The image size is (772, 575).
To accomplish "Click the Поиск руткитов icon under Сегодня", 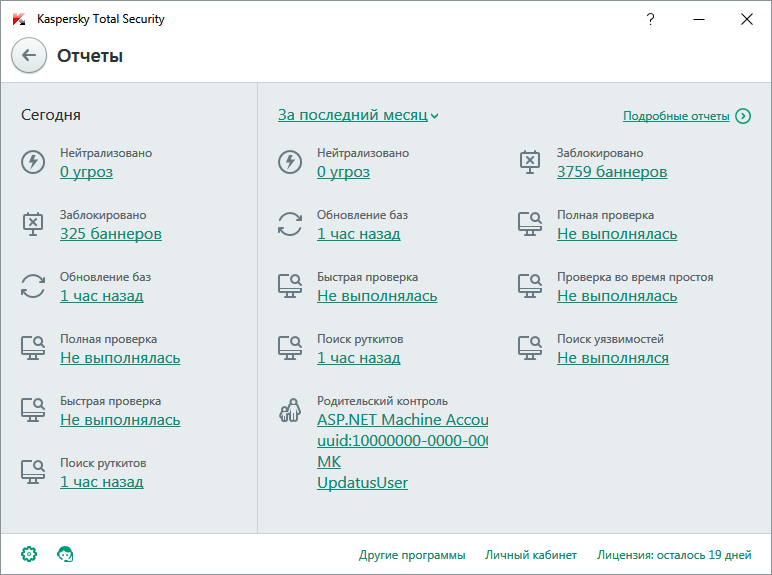I will tap(33, 472).
